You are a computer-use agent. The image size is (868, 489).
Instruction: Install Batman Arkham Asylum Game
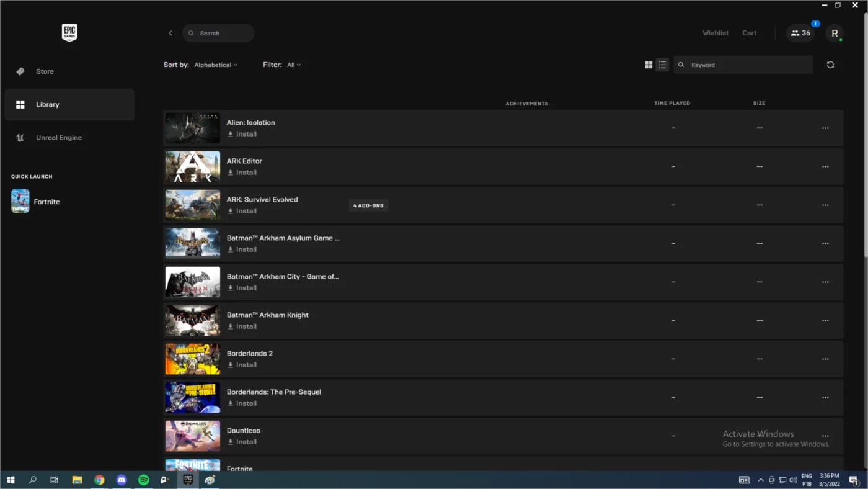pos(242,249)
